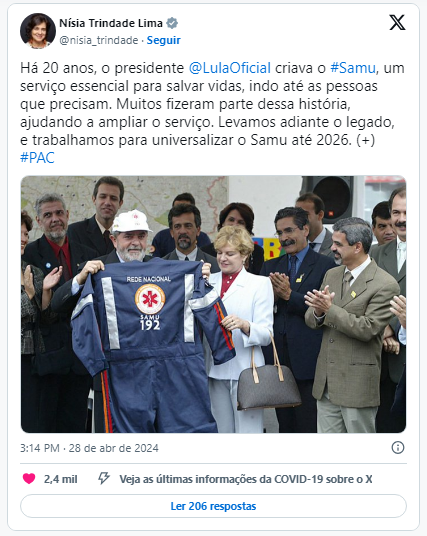Screen dimensions: 427x536
Task: Click the tweet timestamp 28 de abr de 2024
Action: click(114, 448)
